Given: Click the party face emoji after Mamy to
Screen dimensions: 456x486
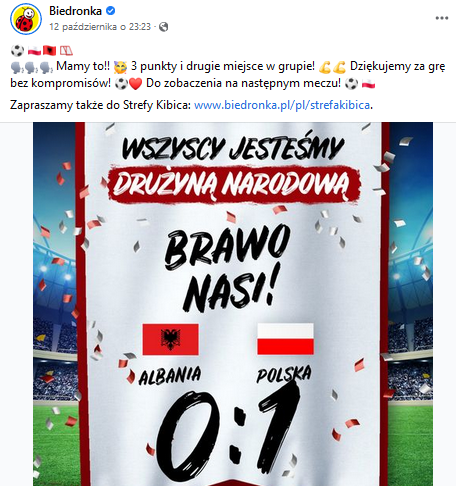Looking at the screenshot, I should pos(120,67).
